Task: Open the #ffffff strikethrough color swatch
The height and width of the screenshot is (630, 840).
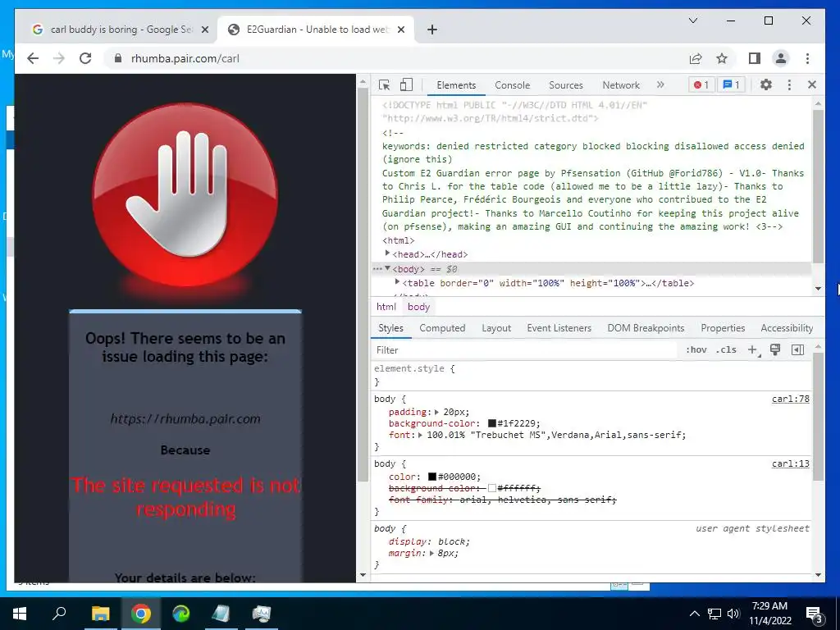Action: [x=492, y=488]
